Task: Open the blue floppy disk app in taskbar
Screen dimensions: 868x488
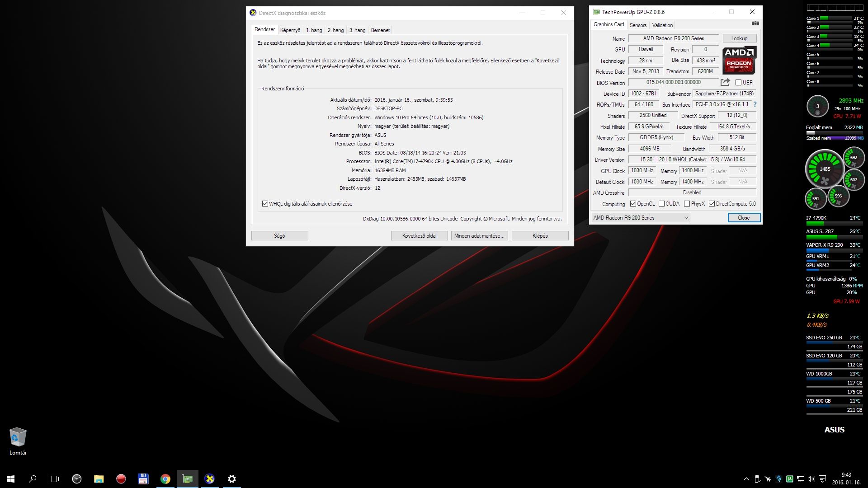Action: (143, 479)
